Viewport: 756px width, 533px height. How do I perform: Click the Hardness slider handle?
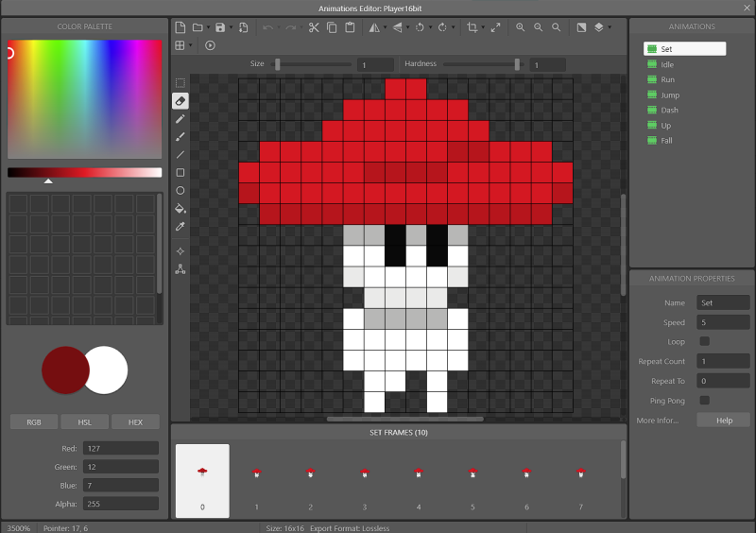(517, 64)
